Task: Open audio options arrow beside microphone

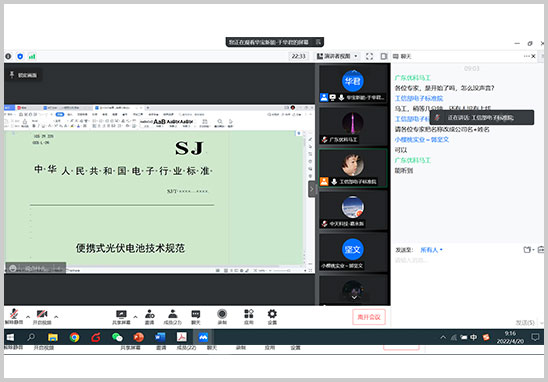Action: click(x=28, y=317)
